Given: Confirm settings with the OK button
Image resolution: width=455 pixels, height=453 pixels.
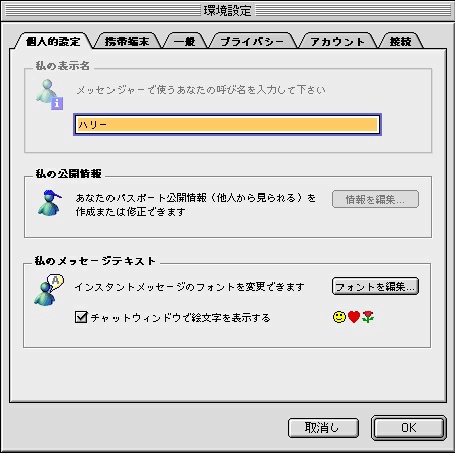Looking at the screenshot, I should 409,427.
